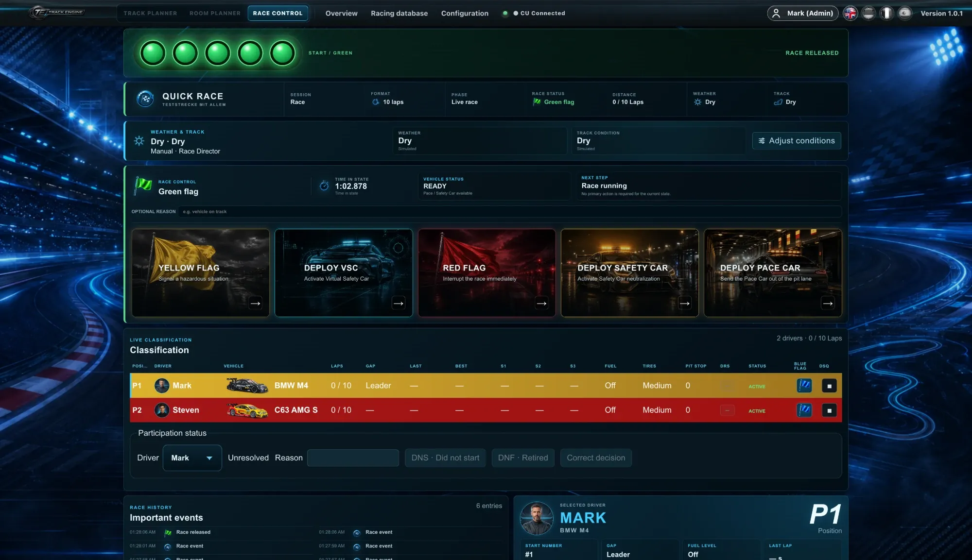972x560 pixels.
Task: Click the arrow on Deploy VSC card
Action: click(x=399, y=304)
